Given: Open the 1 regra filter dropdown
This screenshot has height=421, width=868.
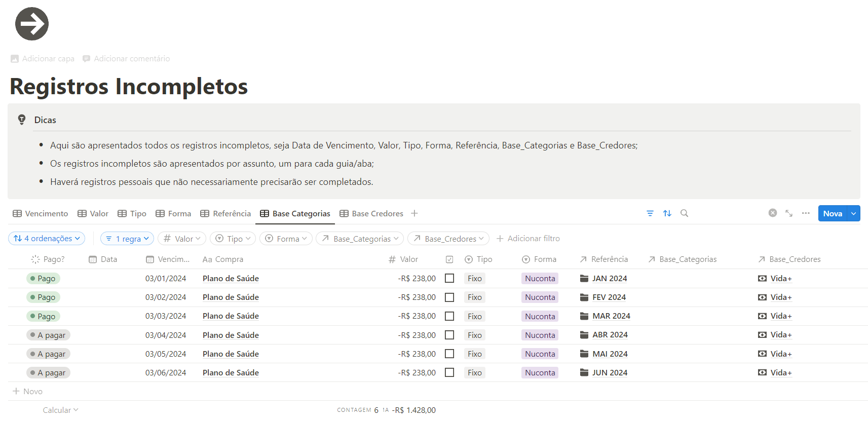Looking at the screenshot, I should [127, 239].
